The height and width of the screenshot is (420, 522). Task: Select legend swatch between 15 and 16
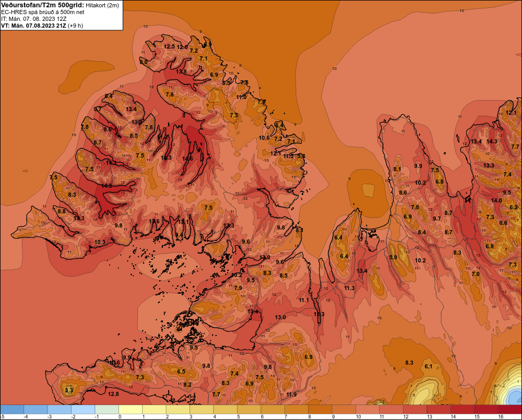[x=486, y=409]
